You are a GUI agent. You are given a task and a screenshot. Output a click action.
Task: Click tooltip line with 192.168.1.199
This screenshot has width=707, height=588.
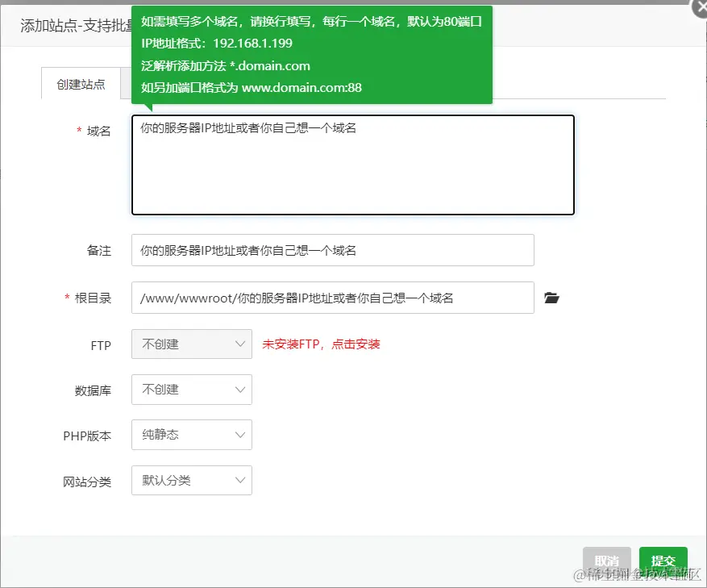coord(217,44)
